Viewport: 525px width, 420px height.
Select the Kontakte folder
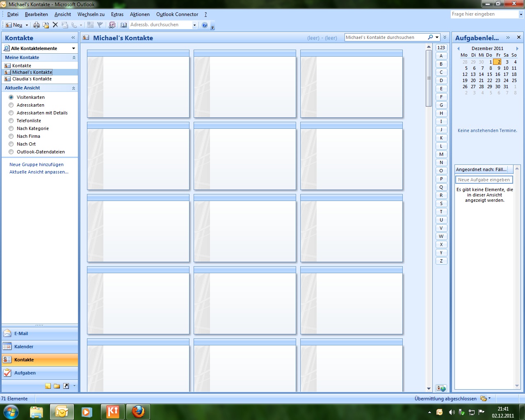(x=22, y=66)
